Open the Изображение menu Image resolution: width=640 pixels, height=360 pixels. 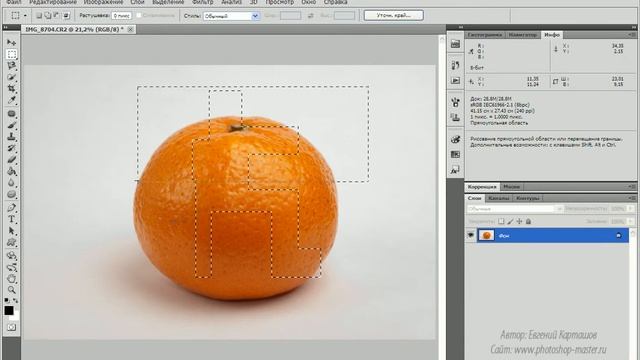pos(103,2)
